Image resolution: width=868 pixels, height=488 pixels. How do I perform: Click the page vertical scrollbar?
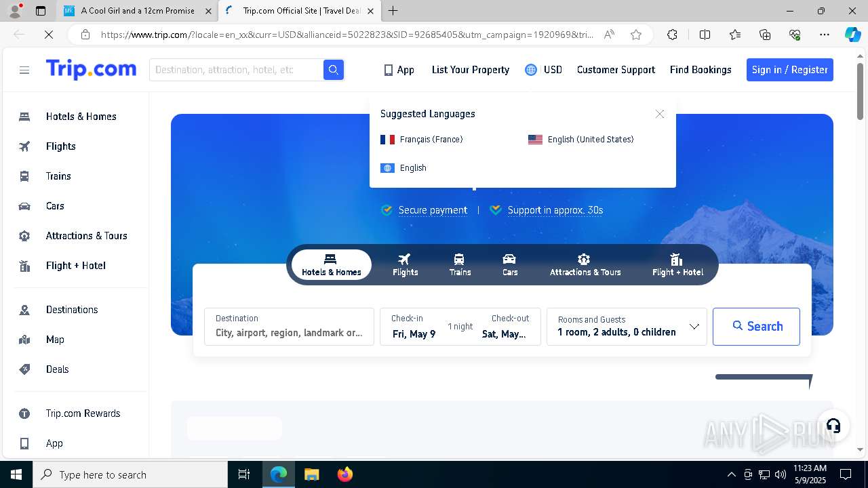[860, 91]
